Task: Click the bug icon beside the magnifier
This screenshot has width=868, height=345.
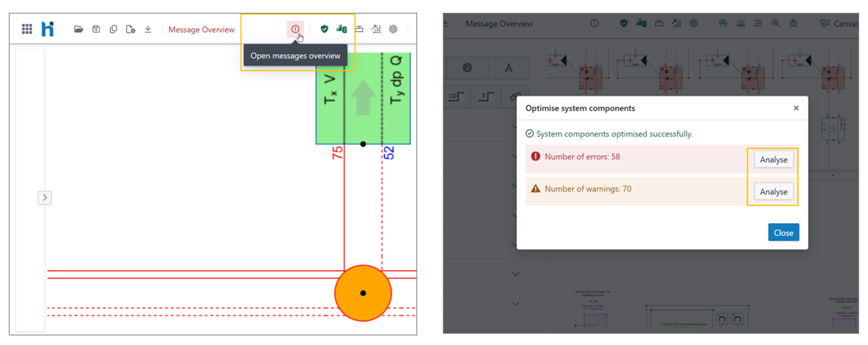Action: pyautogui.click(x=793, y=24)
